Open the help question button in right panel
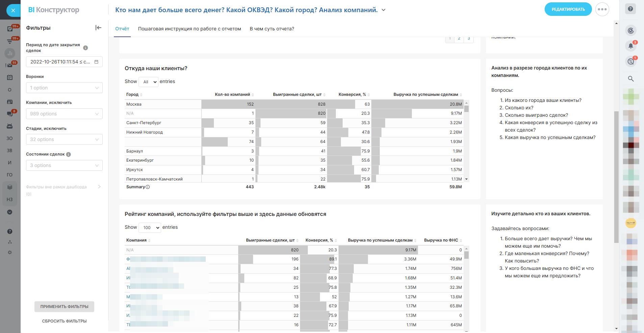The image size is (644, 333). [630, 9]
